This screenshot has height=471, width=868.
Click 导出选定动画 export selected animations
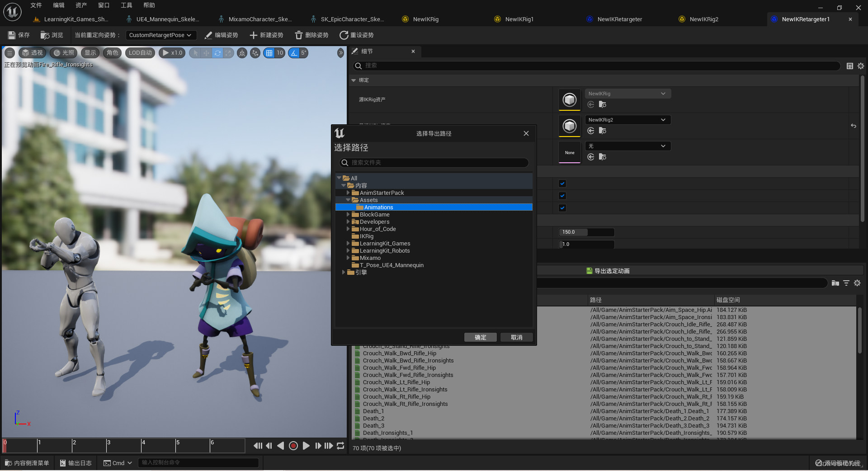pos(608,271)
